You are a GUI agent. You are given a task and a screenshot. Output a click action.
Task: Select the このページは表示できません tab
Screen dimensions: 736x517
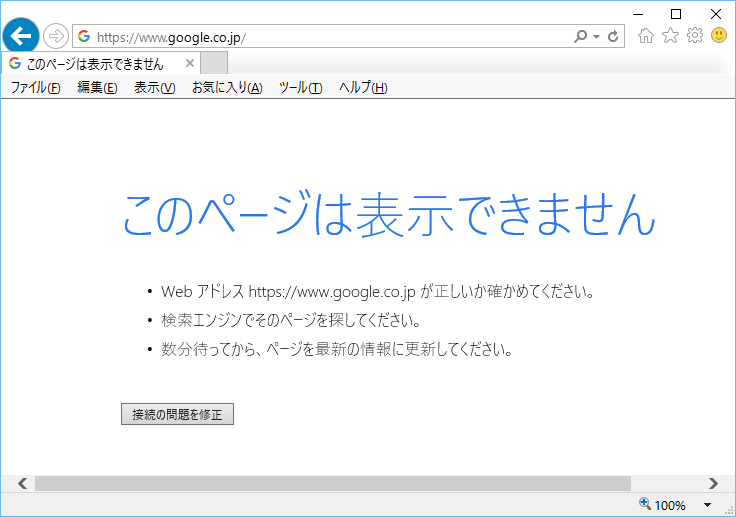[101, 64]
